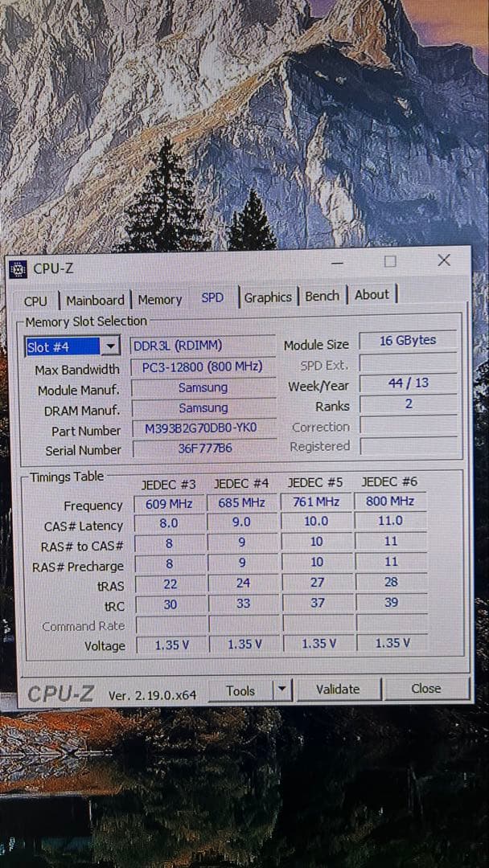
Task: Click the PC3-12800 (800 MHz) bandwidth value
Action: [203, 366]
